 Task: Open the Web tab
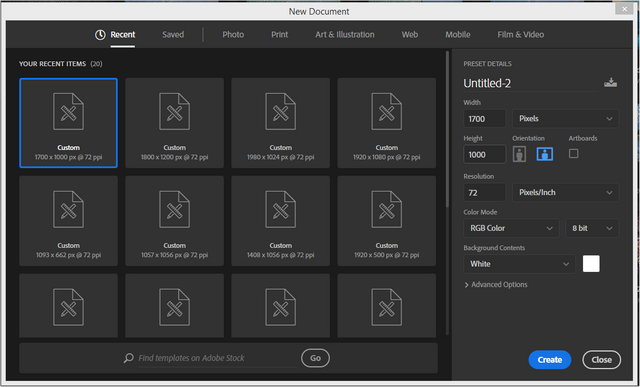click(409, 35)
